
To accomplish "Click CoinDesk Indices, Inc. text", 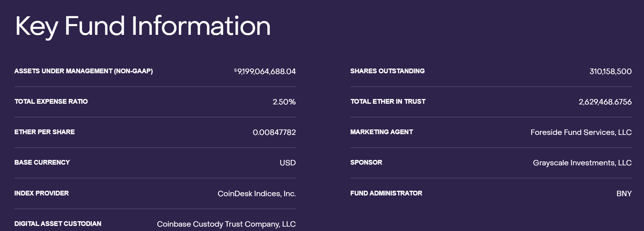I will (x=256, y=194).
